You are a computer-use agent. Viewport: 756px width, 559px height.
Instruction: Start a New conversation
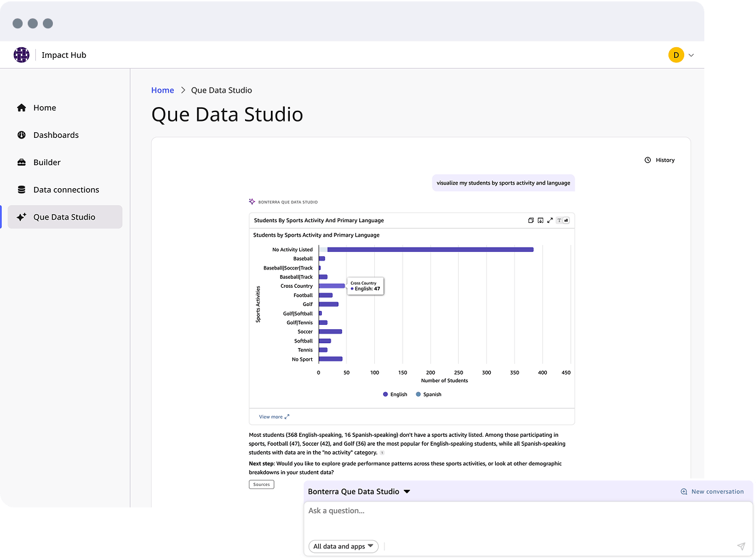click(x=712, y=492)
